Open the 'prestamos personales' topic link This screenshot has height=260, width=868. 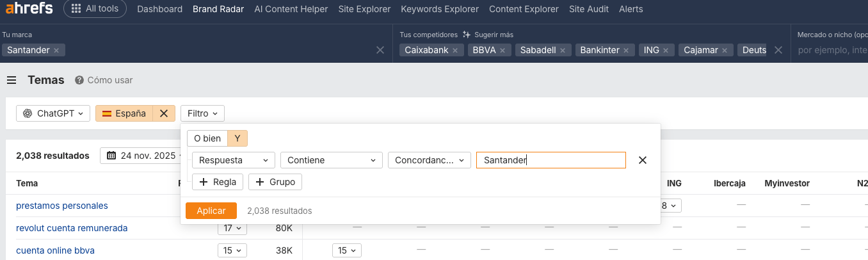[62, 206]
